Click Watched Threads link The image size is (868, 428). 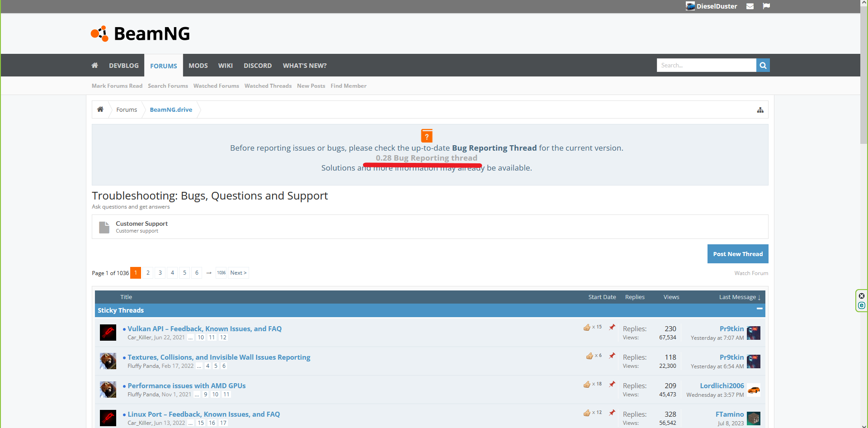[268, 86]
